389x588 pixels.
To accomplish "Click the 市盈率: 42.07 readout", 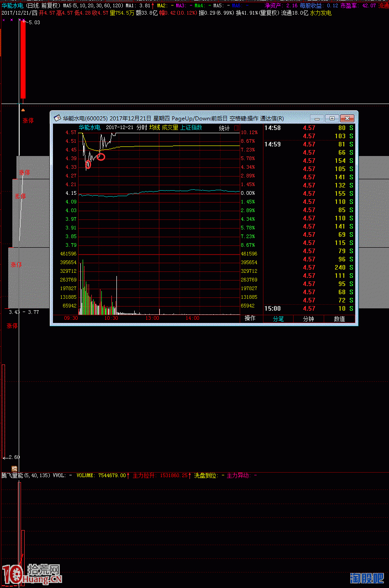I will (x=358, y=5).
